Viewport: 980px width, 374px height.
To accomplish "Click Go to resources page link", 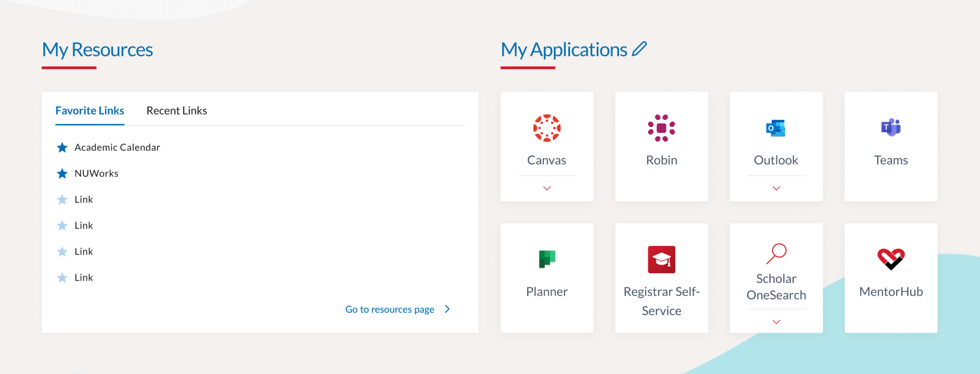I will pyautogui.click(x=390, y=309).
